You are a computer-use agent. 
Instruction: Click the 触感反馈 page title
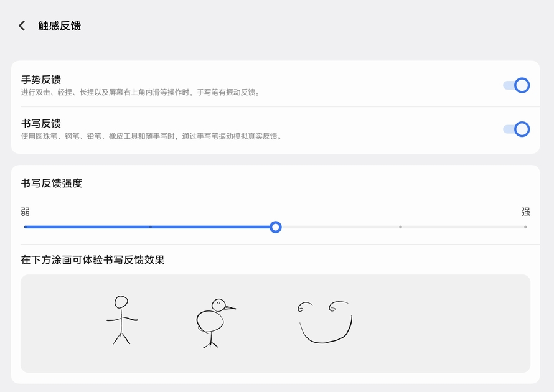pyautogui.click(x=59, y=26)
